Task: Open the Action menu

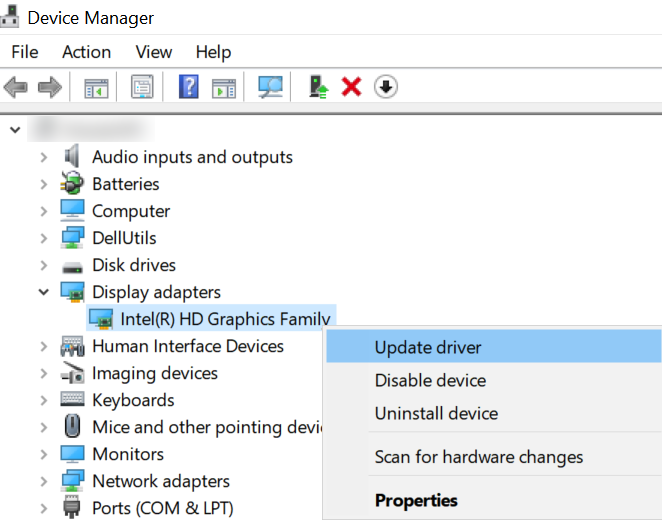Action: coord(86,52)
